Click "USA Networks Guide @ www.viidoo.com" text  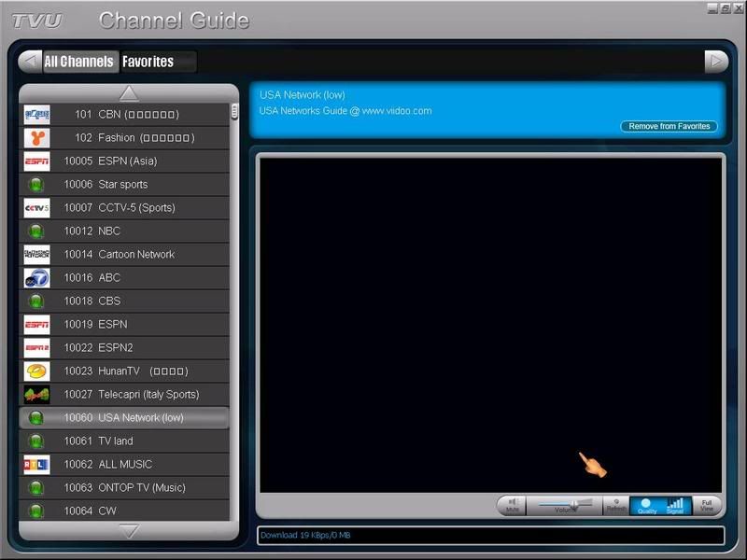click(x=345, y=111)
